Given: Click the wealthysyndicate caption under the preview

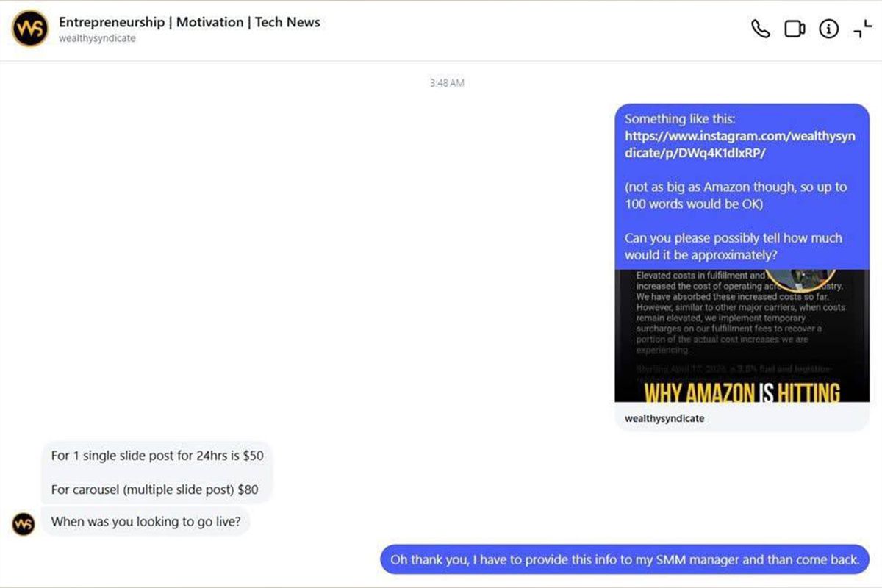Looking at the screenshot, I should click(664, 418).
